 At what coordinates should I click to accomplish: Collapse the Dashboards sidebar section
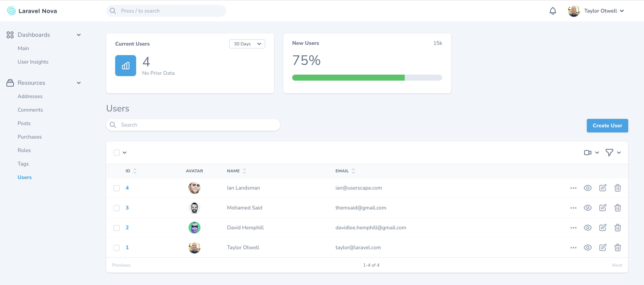79,35
